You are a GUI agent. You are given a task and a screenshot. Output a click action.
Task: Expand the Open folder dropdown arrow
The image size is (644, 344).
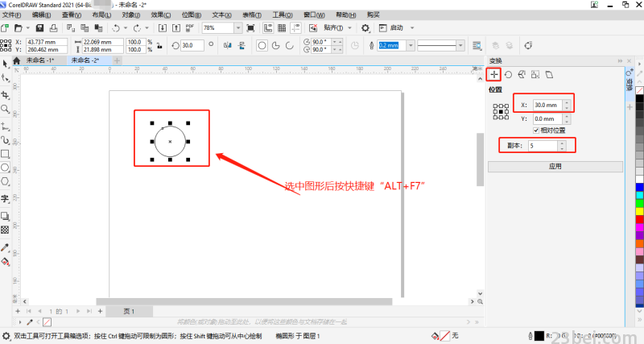point(28,28)
